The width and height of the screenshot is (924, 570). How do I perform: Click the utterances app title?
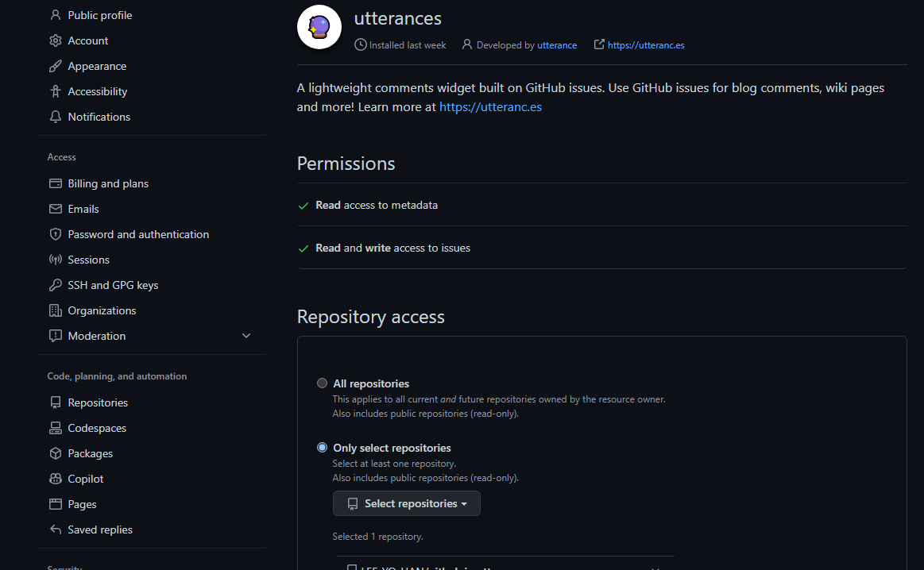pyautogui.click(x=398, y=18)
